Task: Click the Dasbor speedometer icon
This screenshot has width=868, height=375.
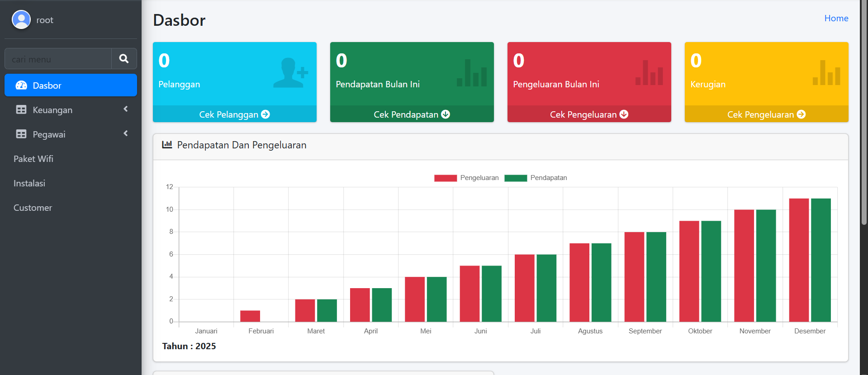Action: 21,85
